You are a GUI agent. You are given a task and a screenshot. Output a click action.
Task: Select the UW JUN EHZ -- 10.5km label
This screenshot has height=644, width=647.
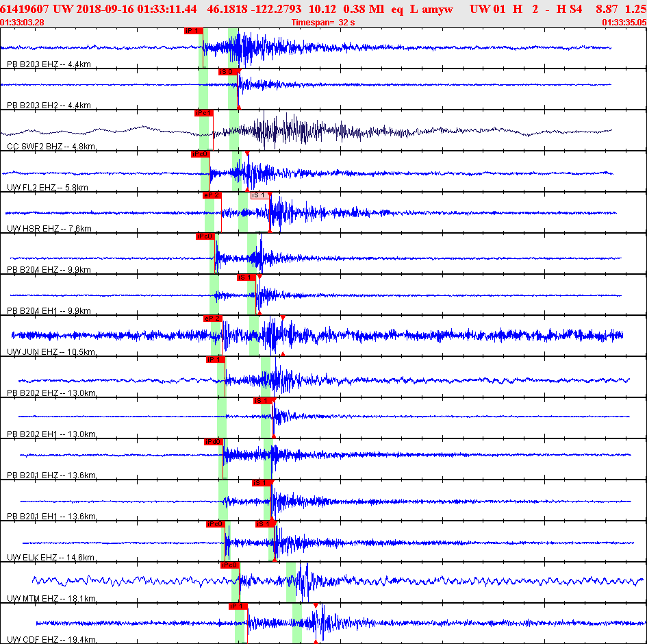pyautogui.click(x=51, y=351)
